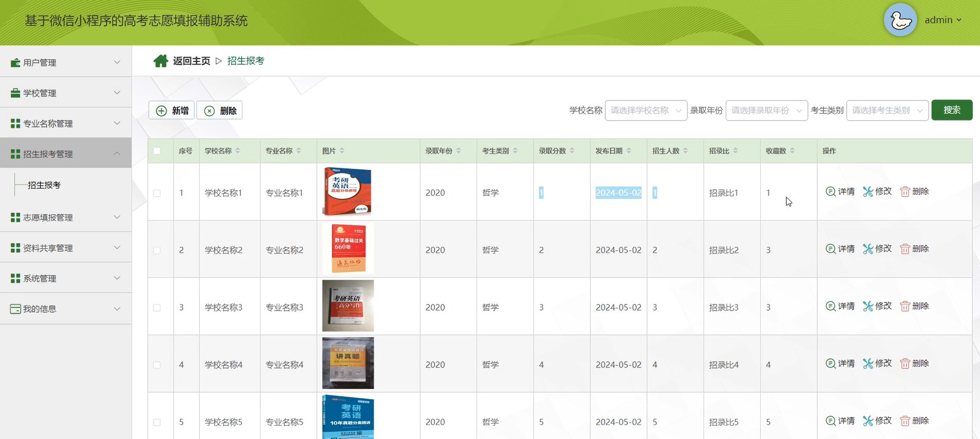Sort by 收藏数 column arrows

[792, 150]
